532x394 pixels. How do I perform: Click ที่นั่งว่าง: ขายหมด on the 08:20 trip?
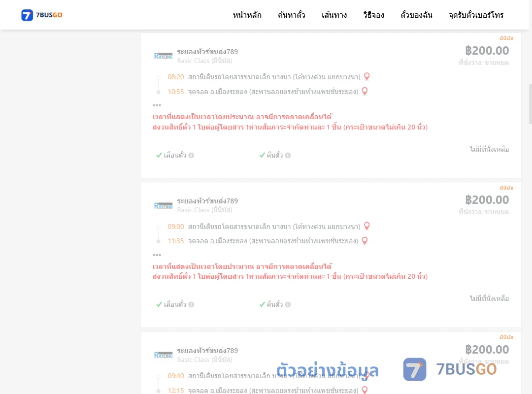coord(484,63)
